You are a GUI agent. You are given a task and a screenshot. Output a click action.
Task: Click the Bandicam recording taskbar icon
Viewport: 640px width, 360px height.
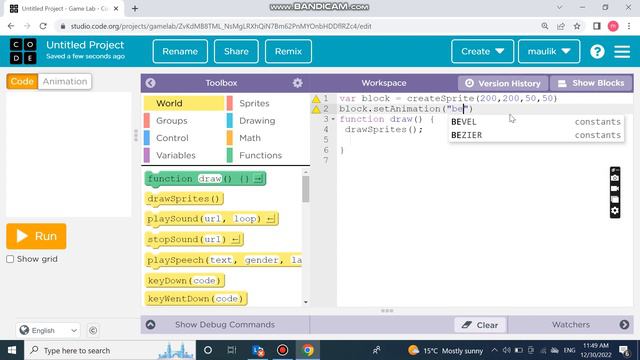coord(282,350)
